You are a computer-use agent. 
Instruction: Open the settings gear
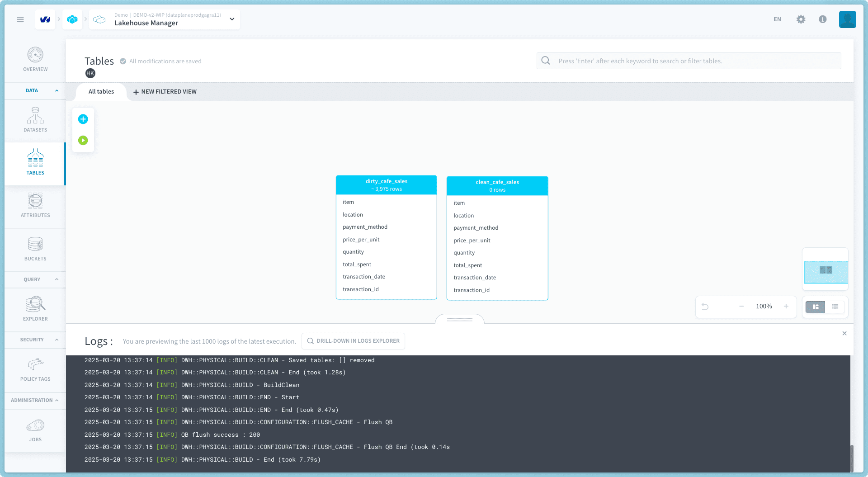coord(801,19)
